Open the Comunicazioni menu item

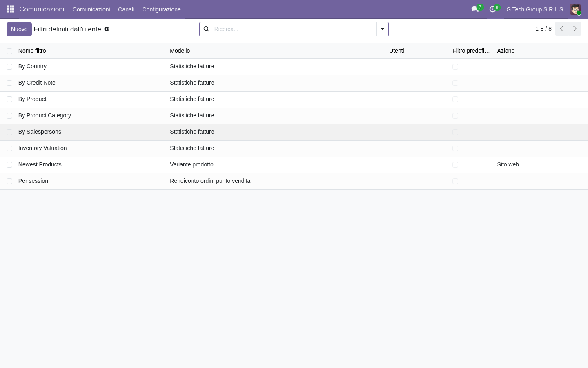pyautogui.click(x=91, y=9)
